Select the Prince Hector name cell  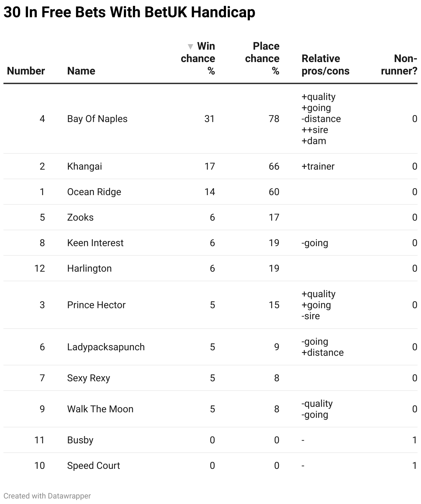96,305
